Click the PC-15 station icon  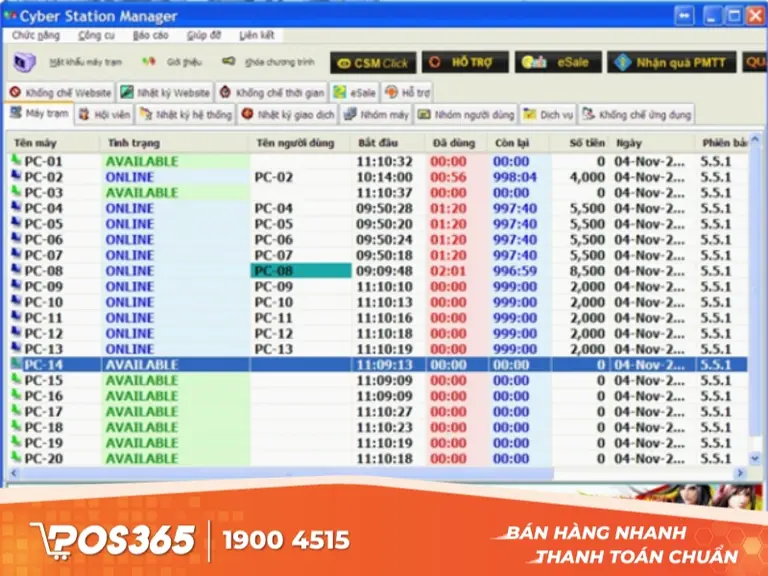point(16,380)
